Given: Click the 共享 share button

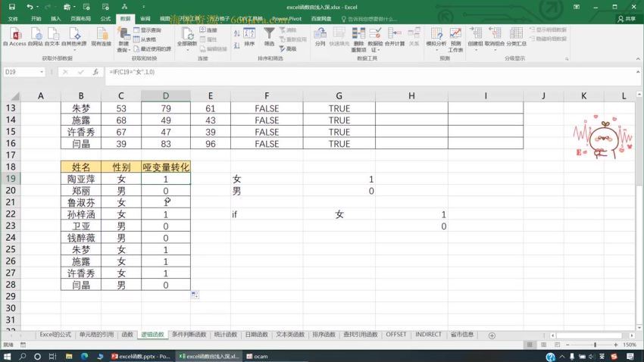Looking at the screenshot, I should (x=627, y=18).
